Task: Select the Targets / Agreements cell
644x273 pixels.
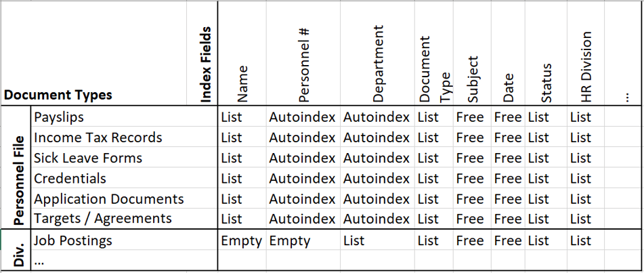Action: (103, 219)
